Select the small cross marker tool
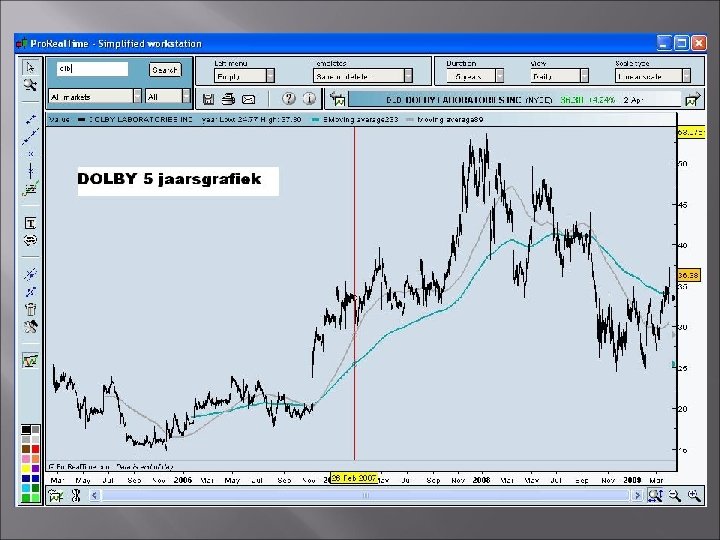This screenshot has height=540, width=720. point(30,153)
